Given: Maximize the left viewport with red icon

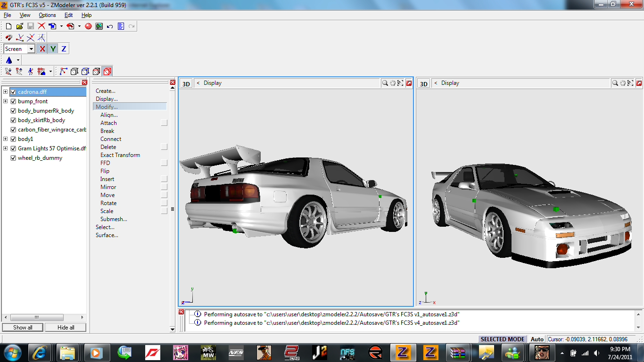Looking at the screenshot, I should (409, 83).
